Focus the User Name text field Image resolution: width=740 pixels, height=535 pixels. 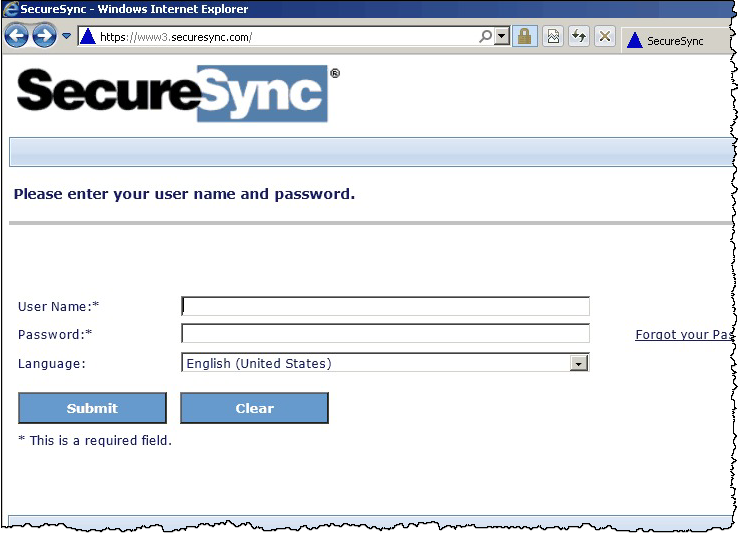click(385, 306)
